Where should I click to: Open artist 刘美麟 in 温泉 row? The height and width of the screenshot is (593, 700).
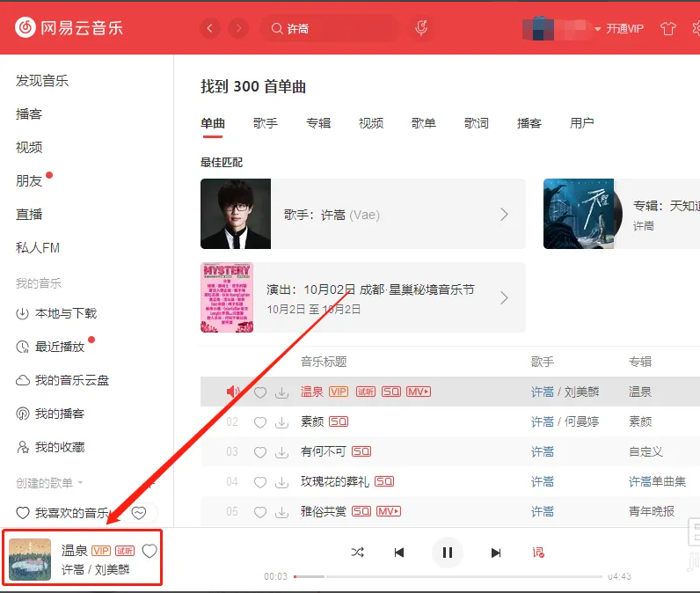click(581, 392)
